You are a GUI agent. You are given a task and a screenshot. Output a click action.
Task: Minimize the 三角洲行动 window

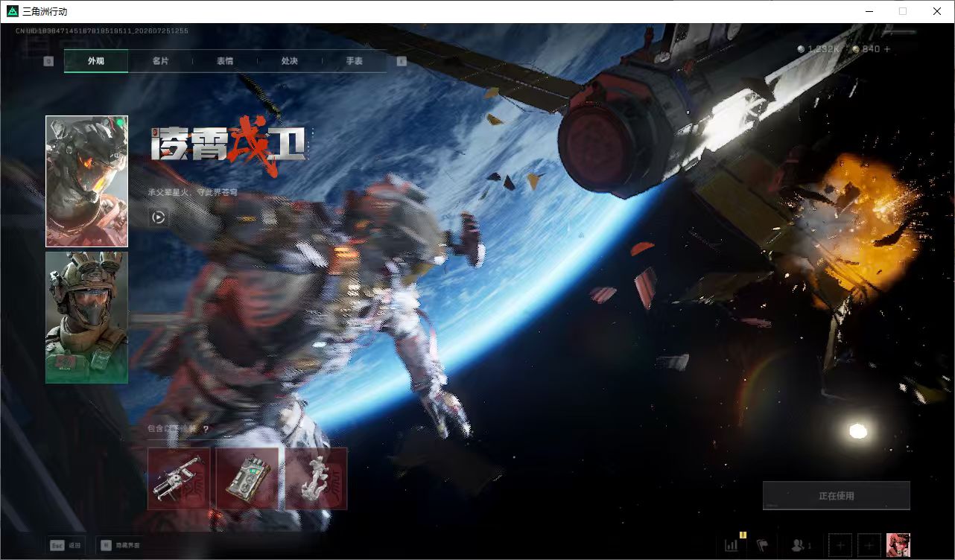pos(869,11)
